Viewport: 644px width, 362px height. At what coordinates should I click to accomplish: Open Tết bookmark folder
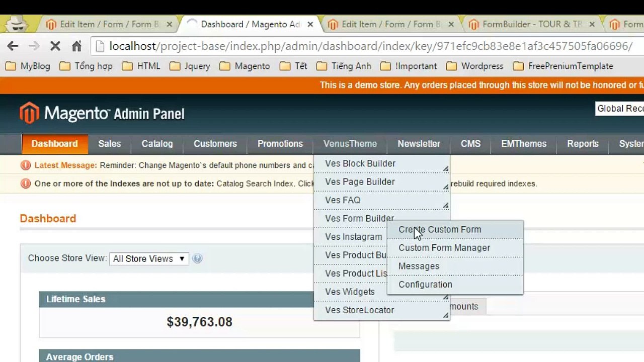coord(294,66)
